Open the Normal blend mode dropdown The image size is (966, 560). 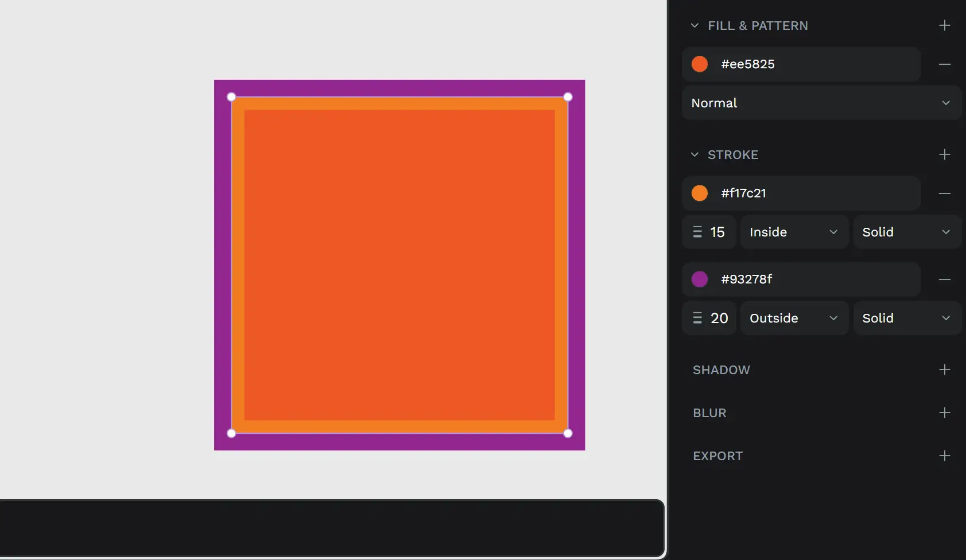821,103
